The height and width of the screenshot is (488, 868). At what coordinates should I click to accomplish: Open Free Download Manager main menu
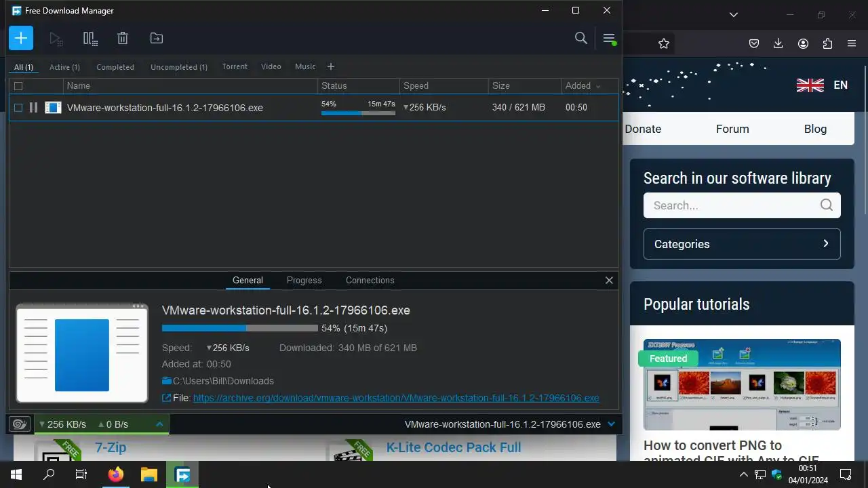pos(609,39)
